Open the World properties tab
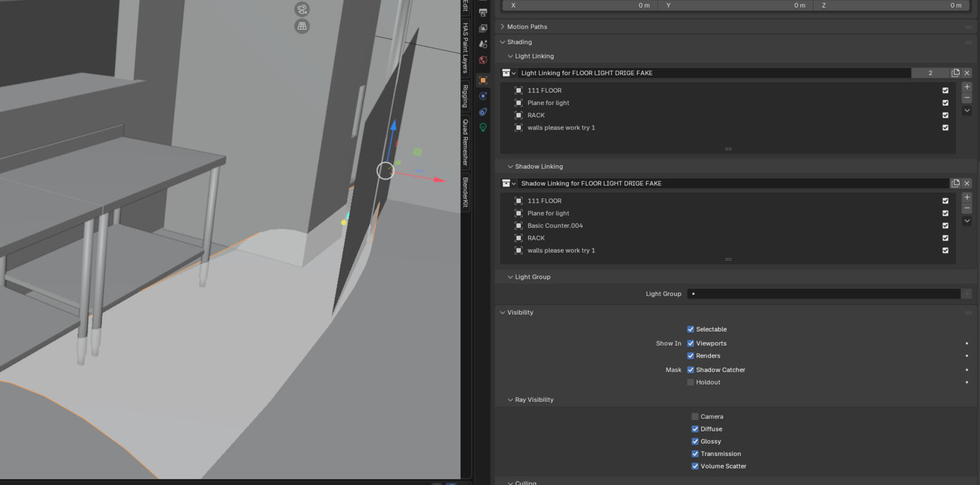This screenshot has height=485, width=980. (x=483, y=60)
